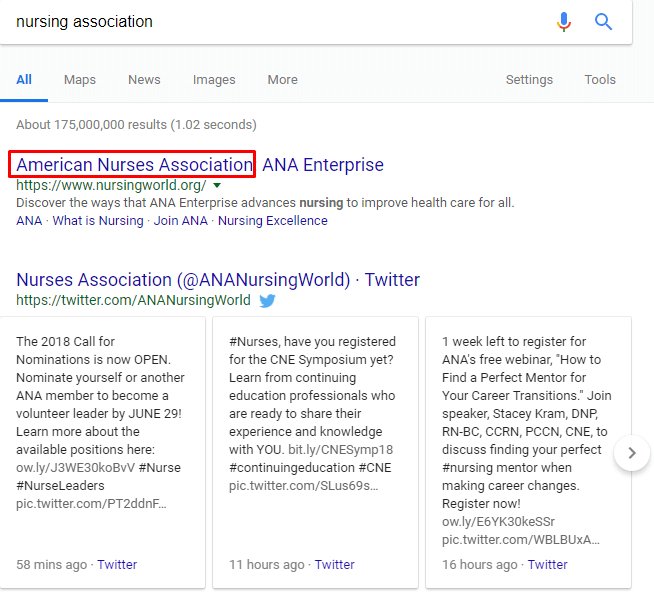Screen dimensions: 654x605
Task: Open search Settings
Action: (x=529, y=80)
